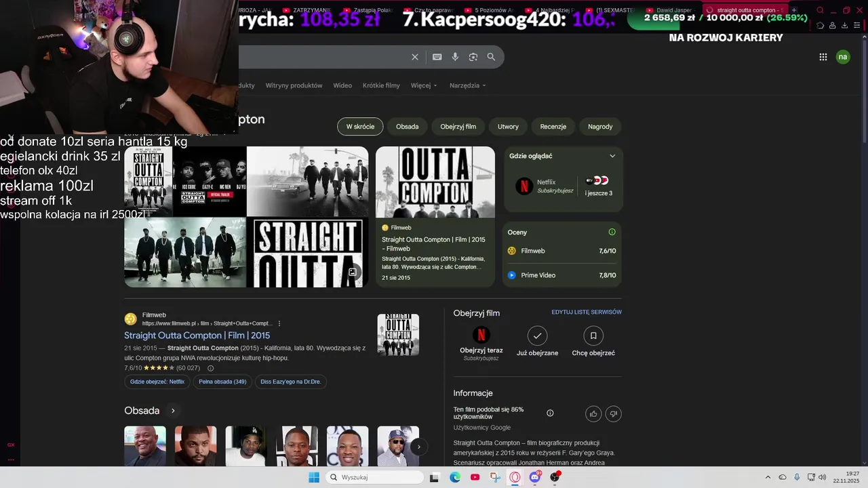
Task: Open image gallery icon on collage
Action: (x=353, y=272)
